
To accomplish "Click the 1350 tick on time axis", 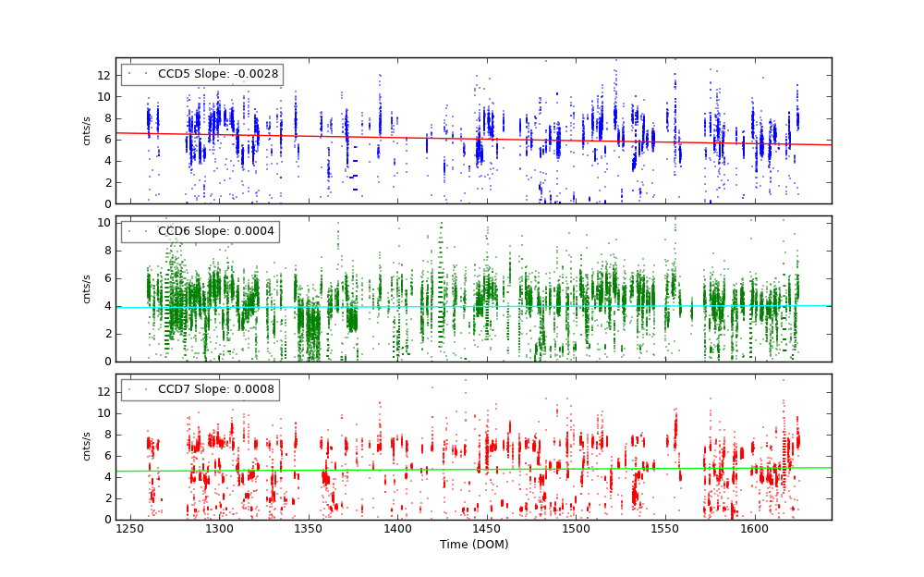I will (309, 529).
